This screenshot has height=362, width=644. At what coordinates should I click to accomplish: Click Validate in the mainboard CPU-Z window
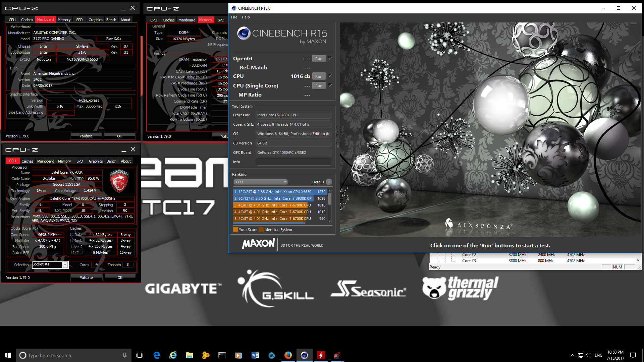86,136
